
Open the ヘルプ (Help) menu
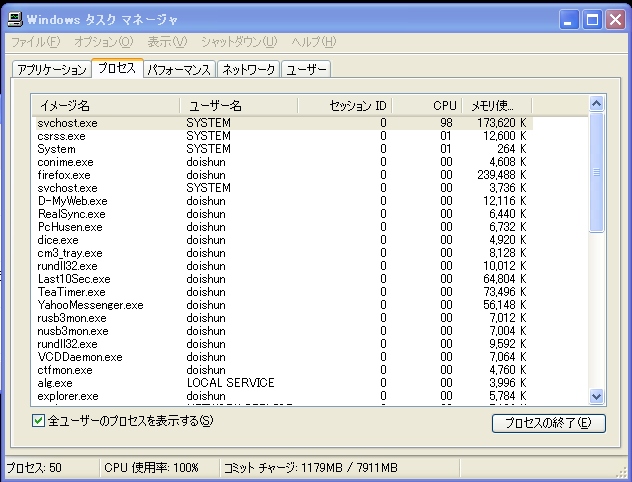[x=313, y=42]
